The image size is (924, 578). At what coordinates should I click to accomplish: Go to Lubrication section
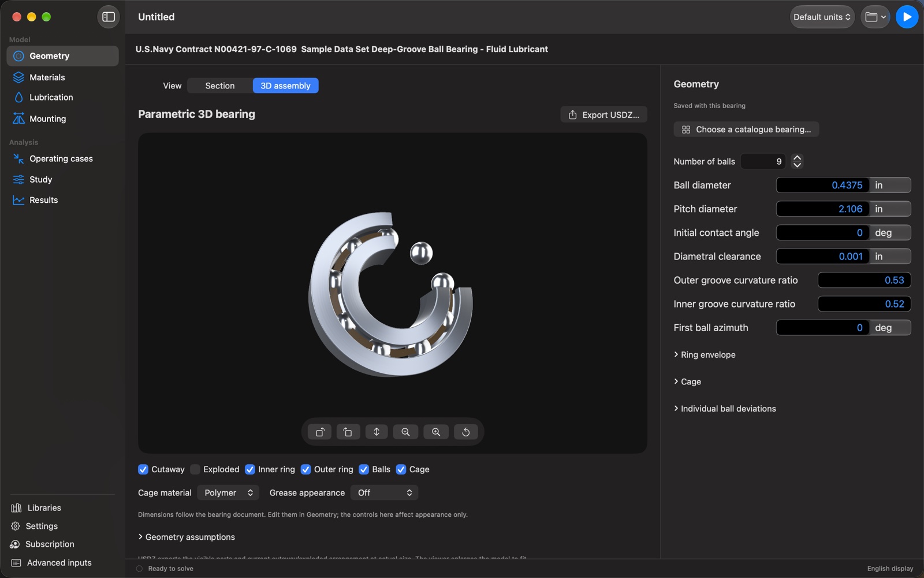click(62, 97)
